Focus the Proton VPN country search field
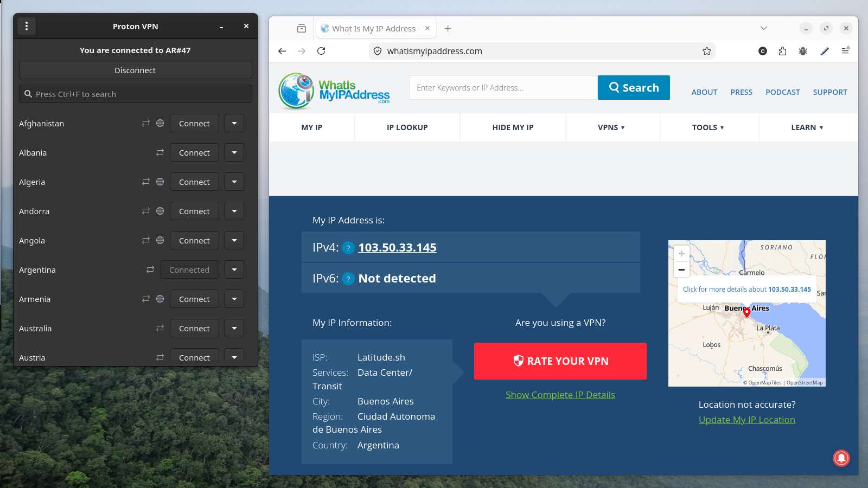Screen dimensions: 868x488 [x=136, y=94]
